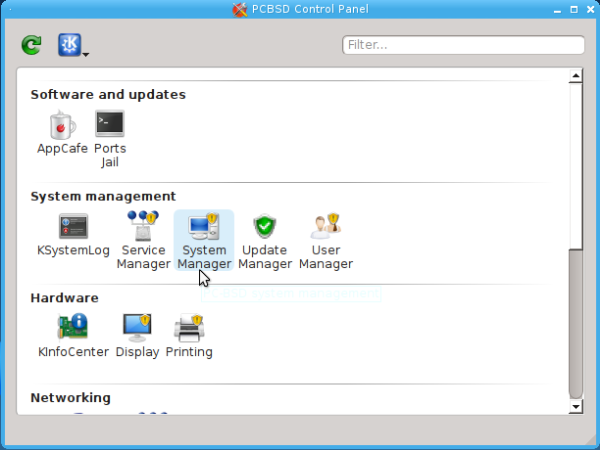This screenshot has height=450, width=600.
Task: Open the KDE desktop selector icon
Action: 69,45
